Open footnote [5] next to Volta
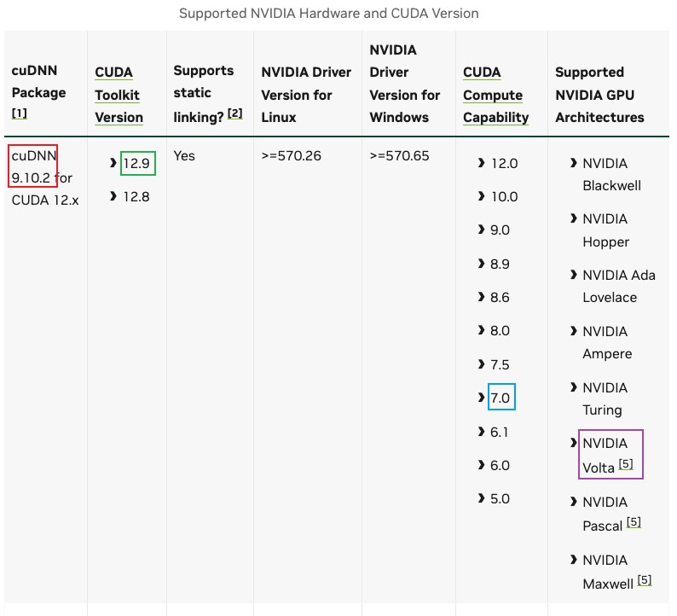 pos(626,464)
